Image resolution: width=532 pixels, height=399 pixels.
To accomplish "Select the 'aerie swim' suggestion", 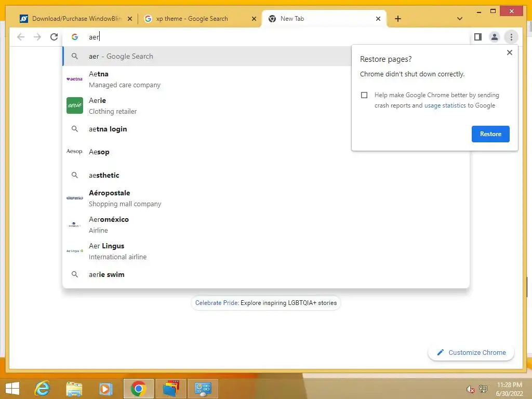I will 266,274.
